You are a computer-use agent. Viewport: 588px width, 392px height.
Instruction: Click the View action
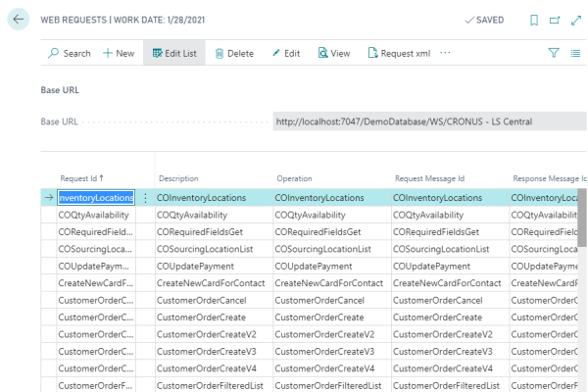point(332,53)
